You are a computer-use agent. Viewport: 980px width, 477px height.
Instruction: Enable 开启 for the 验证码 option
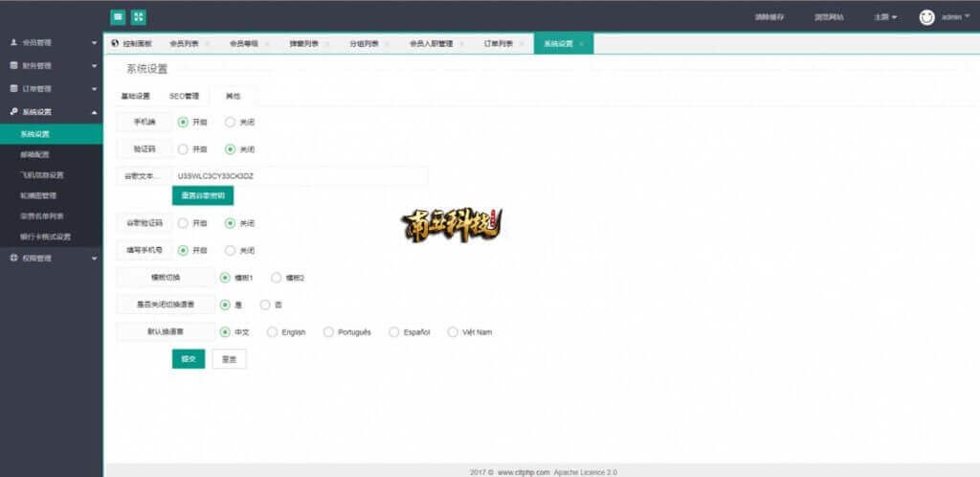click(183, 148)
